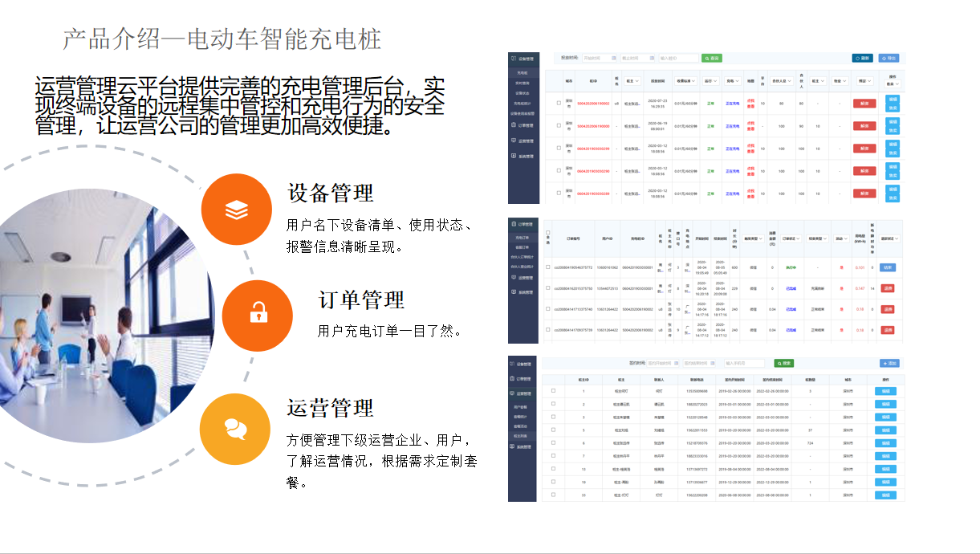Tick the checkbox for the order of user 13544072513
Viewport: 980px width, 554px height.
[x=548, y=287]
